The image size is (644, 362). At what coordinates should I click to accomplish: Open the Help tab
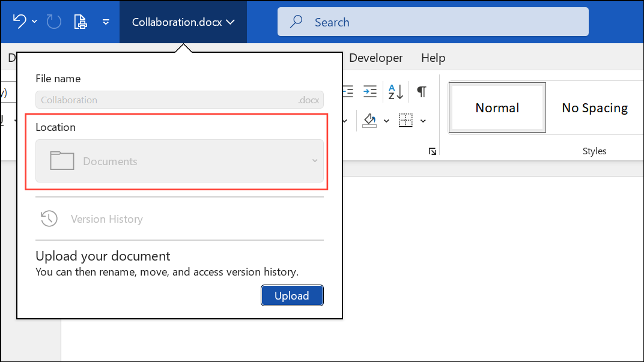(433, 58)
